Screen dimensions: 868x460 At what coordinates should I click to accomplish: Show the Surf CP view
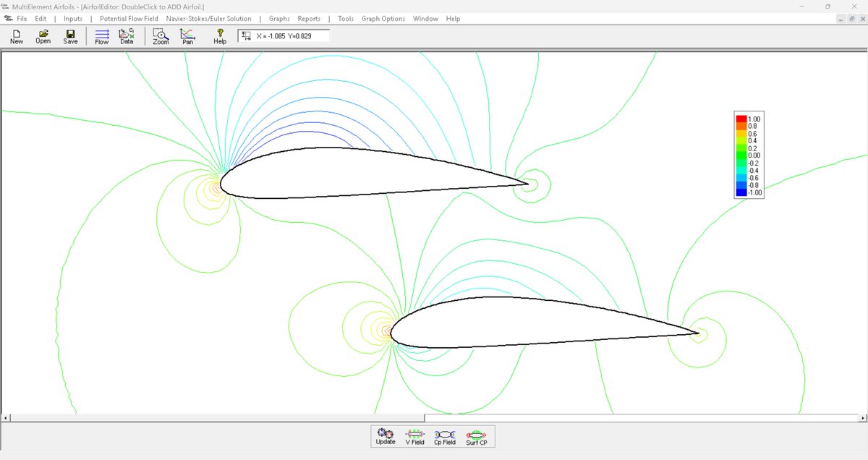pyautogui.click(x=477, y=437)
